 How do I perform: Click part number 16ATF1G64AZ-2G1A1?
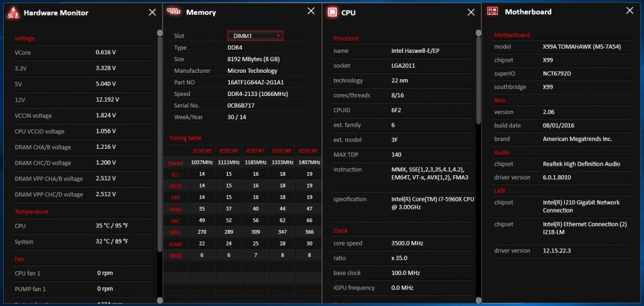pos(256,82)
